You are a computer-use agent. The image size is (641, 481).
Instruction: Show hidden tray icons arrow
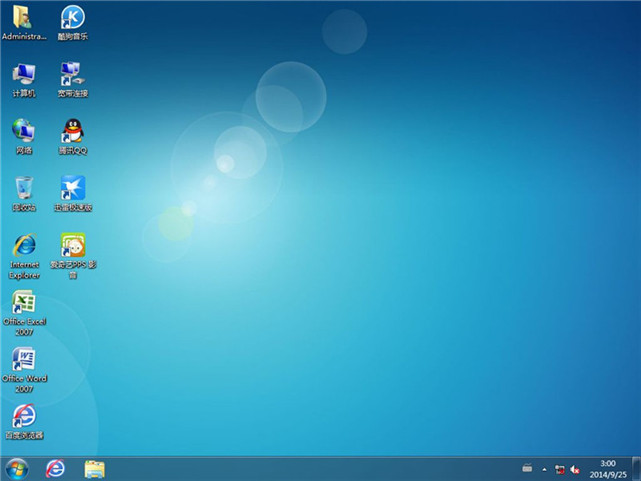click(544, 470)
